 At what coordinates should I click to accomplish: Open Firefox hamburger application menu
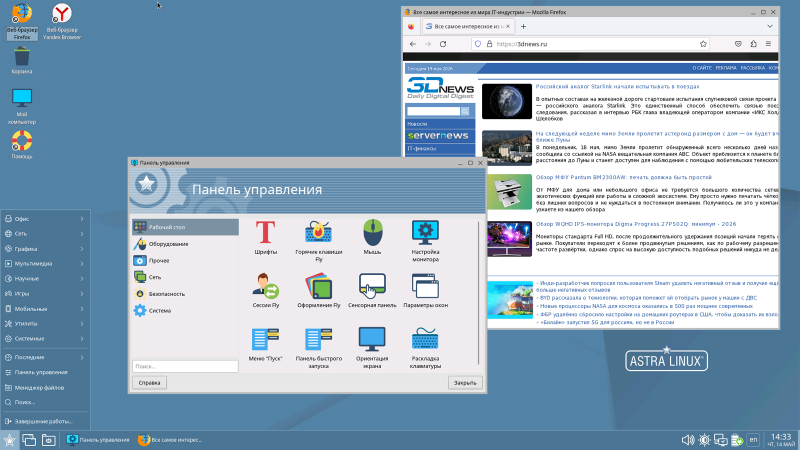pyautogui.click(x=768, y=44)
